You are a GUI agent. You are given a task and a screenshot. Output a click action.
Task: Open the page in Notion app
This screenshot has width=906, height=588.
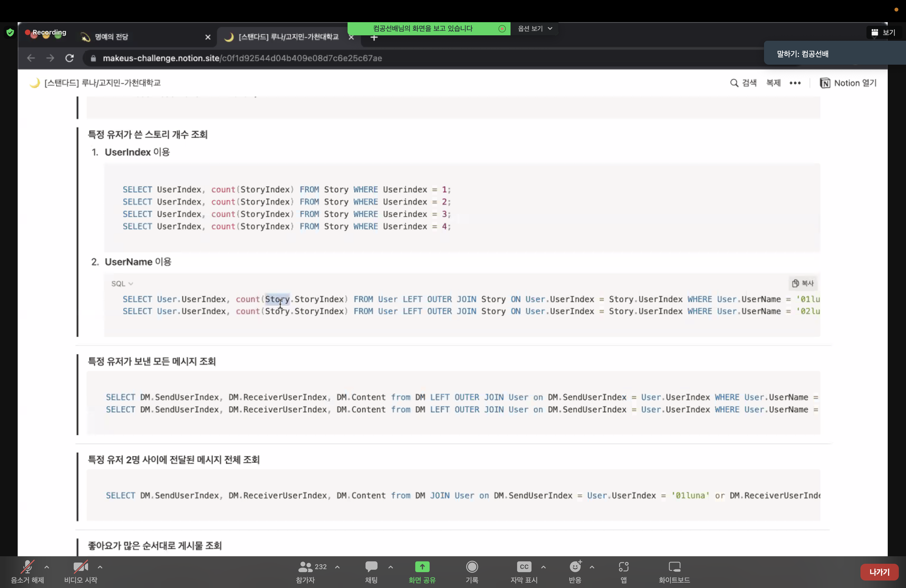tap(848, 83)
